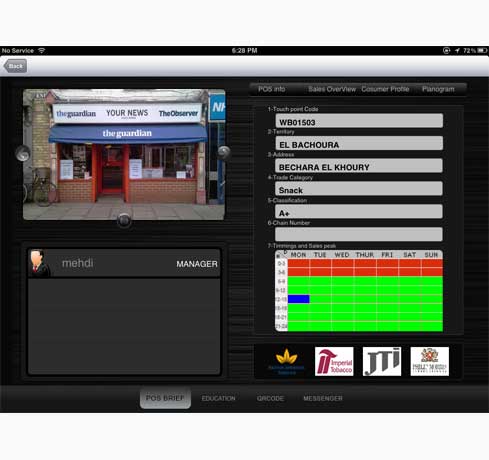Tap mehdi's manager avatar icon

[x=40, y=263]
